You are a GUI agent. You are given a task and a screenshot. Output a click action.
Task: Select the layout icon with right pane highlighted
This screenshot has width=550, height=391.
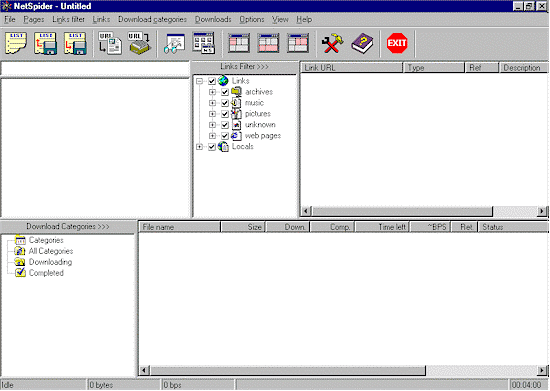[298, 43]
